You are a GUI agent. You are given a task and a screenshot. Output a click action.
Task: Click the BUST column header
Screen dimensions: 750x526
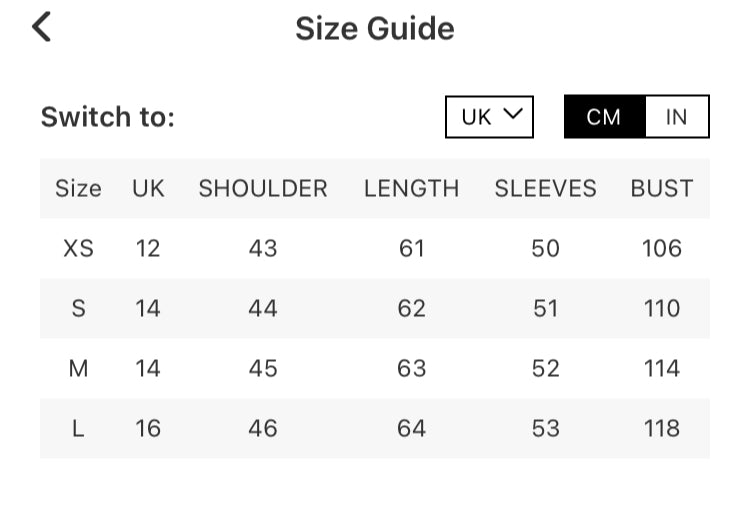pyautogui.click(x=661, y=188)
